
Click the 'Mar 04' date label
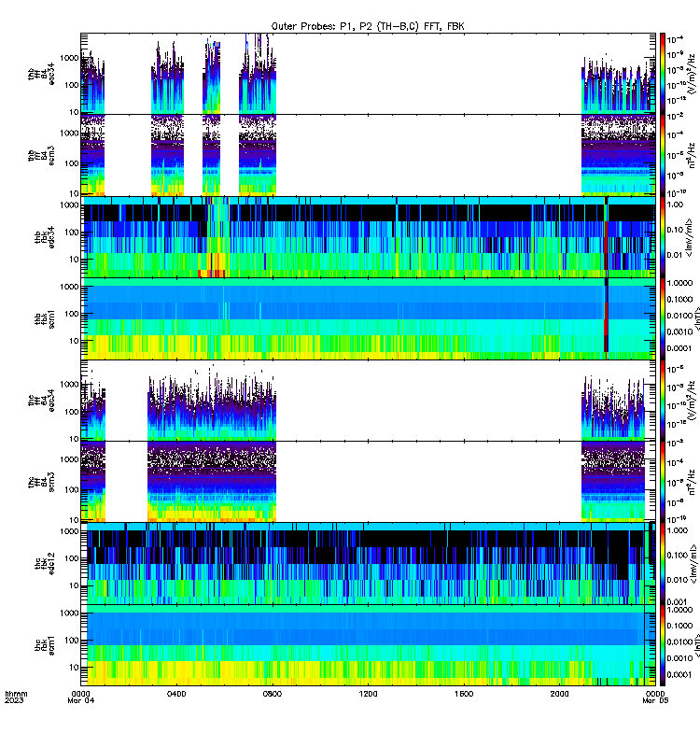coord(81,700)
